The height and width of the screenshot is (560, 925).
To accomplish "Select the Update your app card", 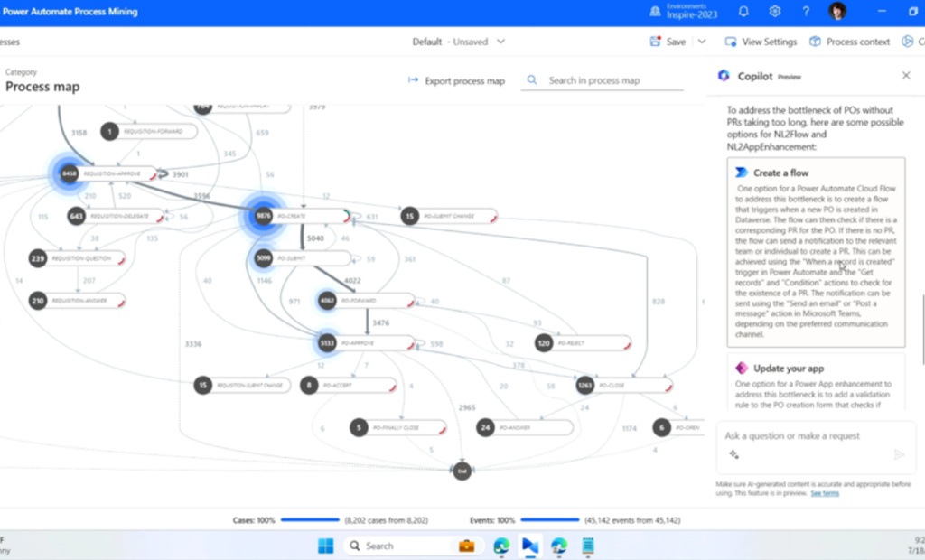I will point(816,382).
